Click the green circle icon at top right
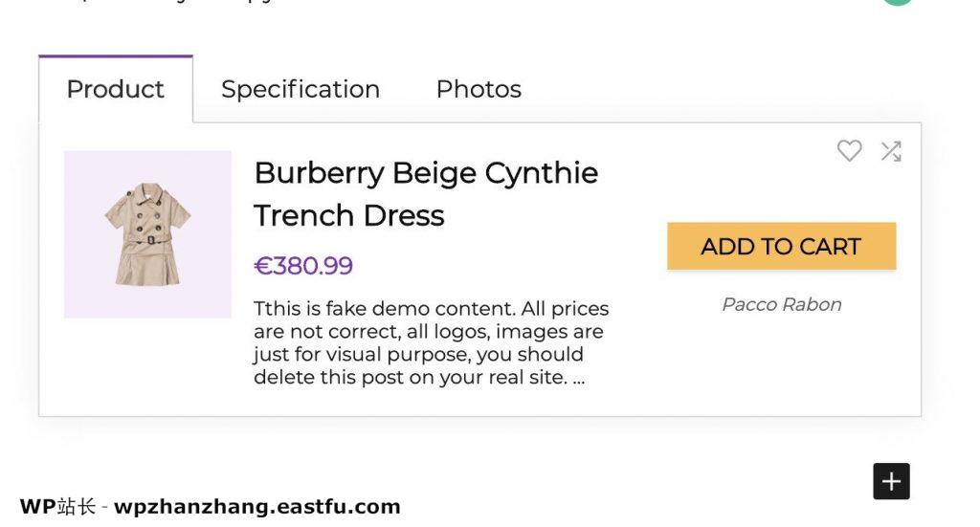This screenshot has height=527, width=980. (897, 2)
